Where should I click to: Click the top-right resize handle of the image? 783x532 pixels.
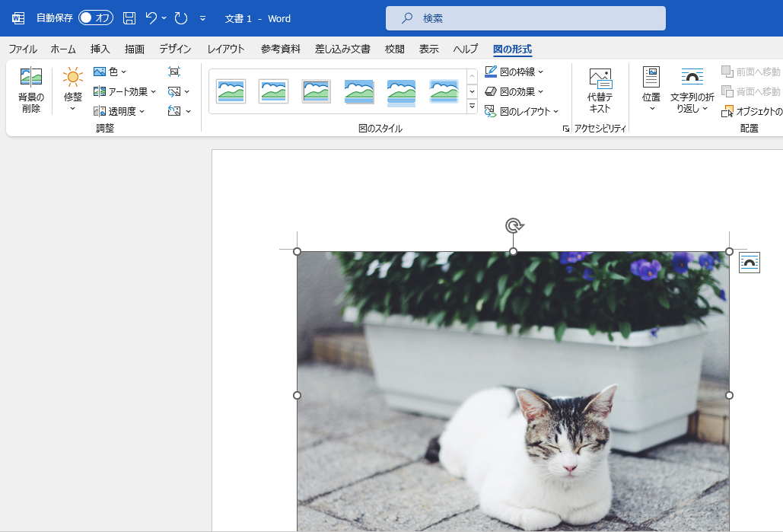point(729,251)
